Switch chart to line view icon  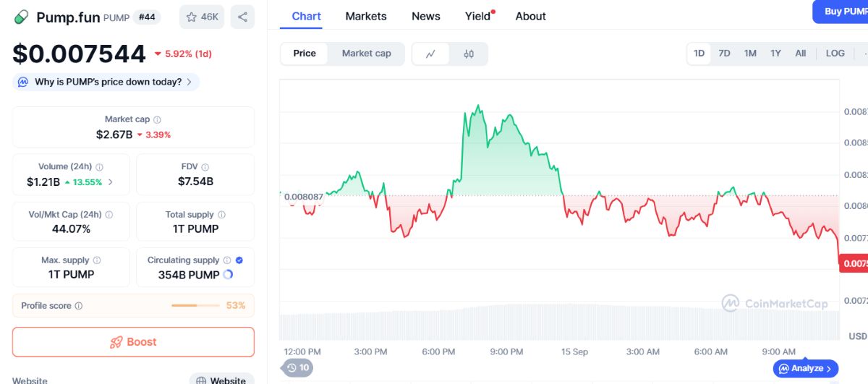(x=430, y=54)
